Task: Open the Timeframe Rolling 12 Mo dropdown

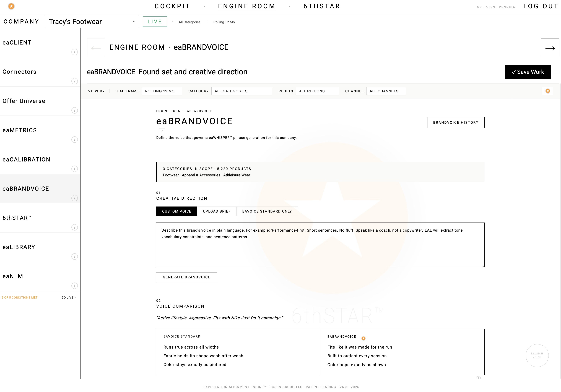Action: coord(162,91)
